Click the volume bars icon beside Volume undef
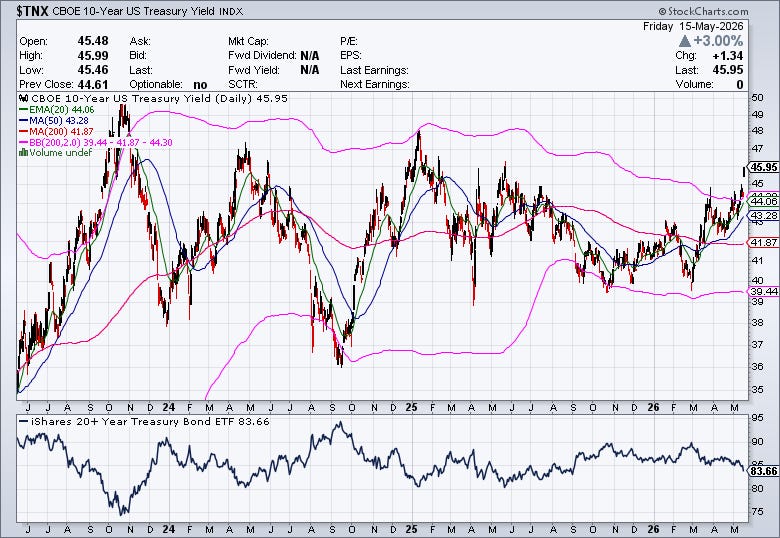Screen dimensions: 780x538 pos(23,153)
